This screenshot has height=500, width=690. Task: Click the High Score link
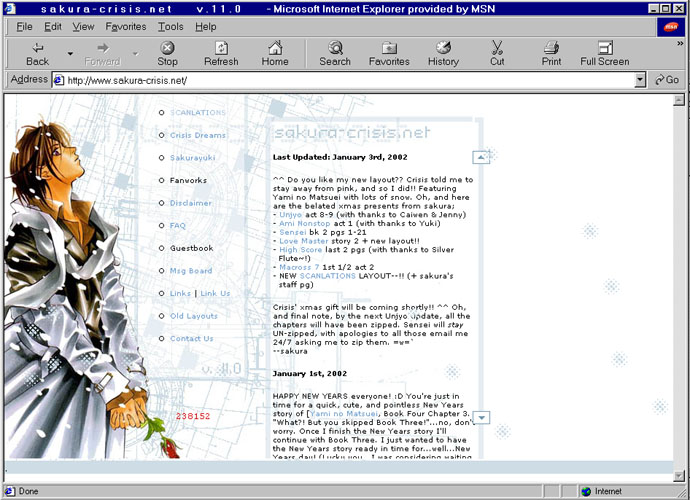point(301,250)
